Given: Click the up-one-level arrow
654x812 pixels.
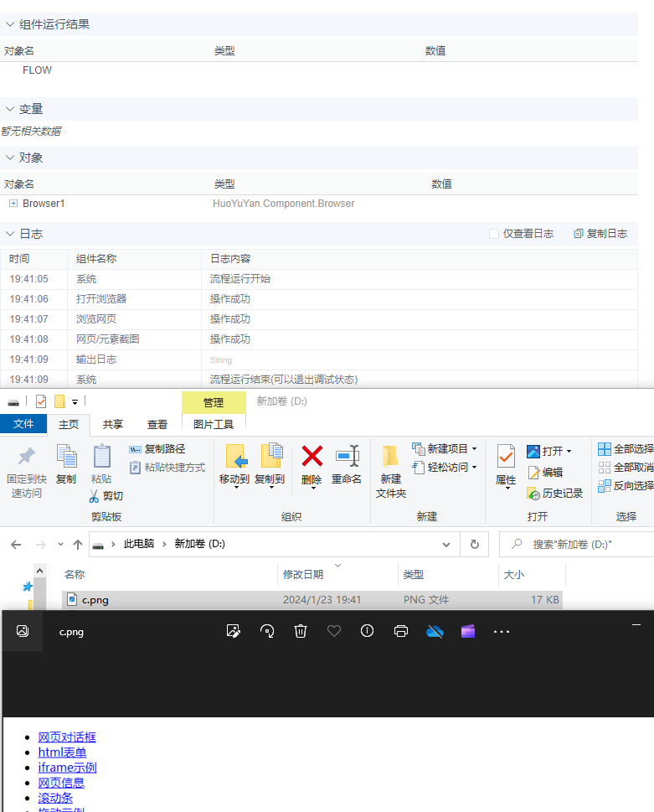Looking at the screenshot, I should 78,545.
